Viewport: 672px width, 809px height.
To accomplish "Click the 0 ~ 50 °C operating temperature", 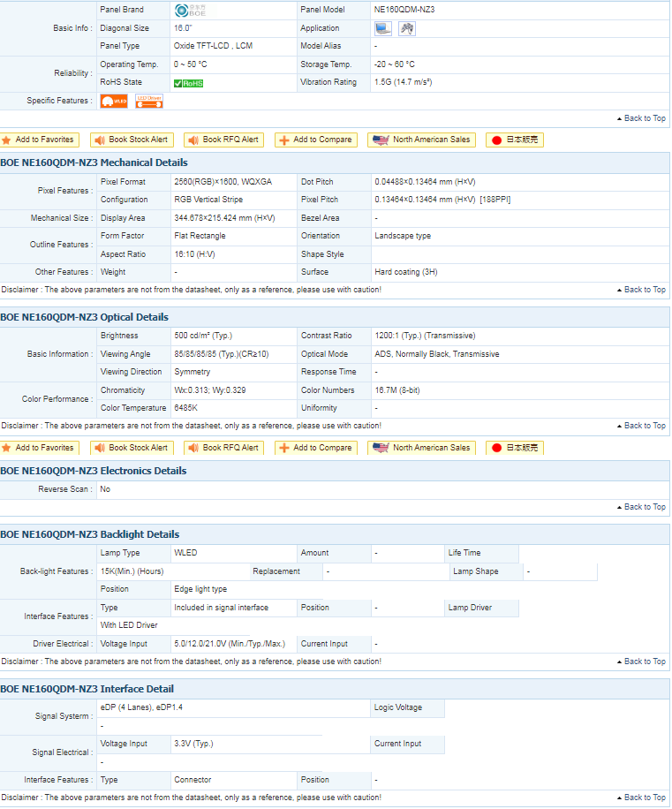I will tap(191, 64).
